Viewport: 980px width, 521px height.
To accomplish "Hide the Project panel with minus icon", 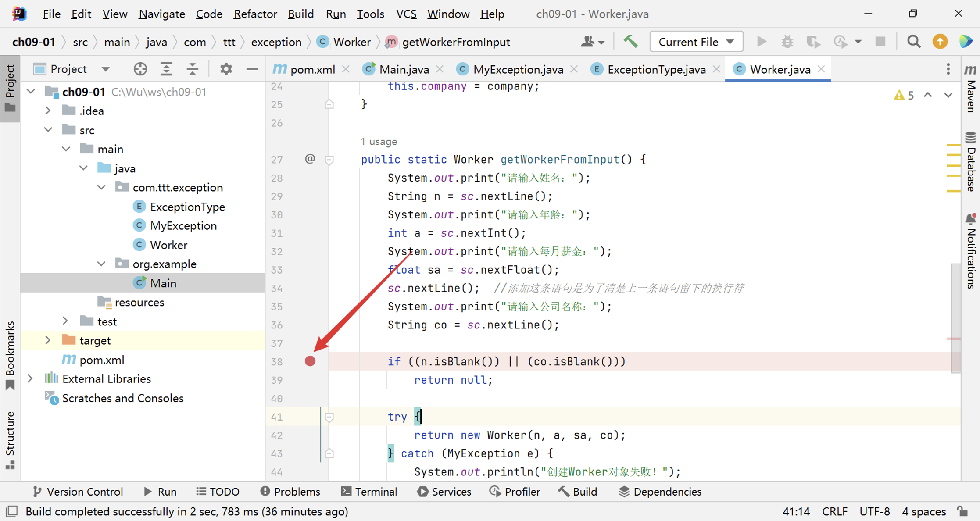I will pyautogui.click(x=252, y=69).
